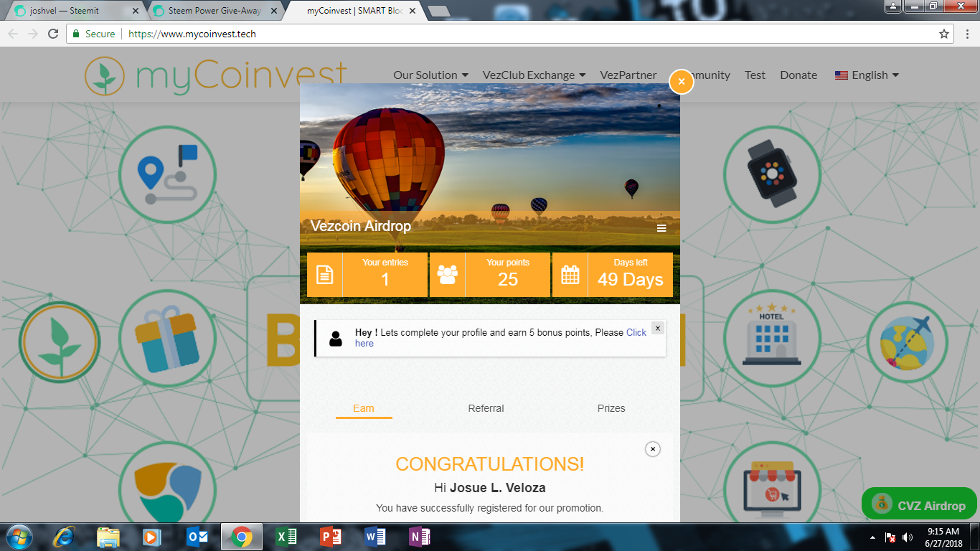Viewport: 980px width, 551px height.
Task: Click the green plant sprout circle icon
Action: [x=60, y=342]
